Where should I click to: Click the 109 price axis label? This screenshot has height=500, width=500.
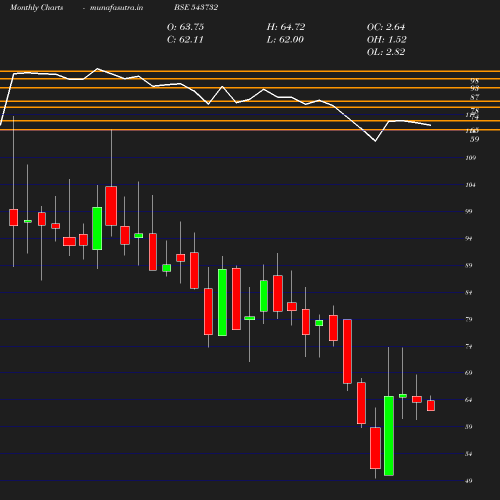470,158
